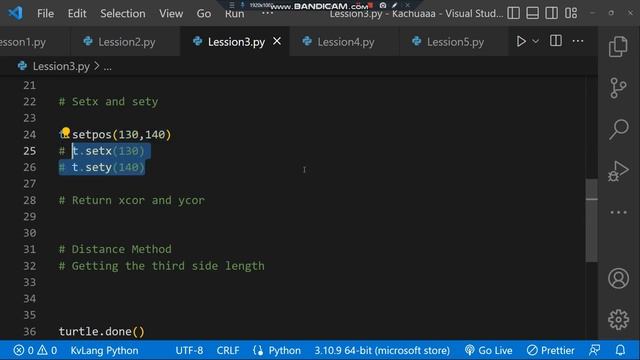Click the selected '# t.sety(140)' line
This screenshot has height=360, width=640.
click(102, 167)
